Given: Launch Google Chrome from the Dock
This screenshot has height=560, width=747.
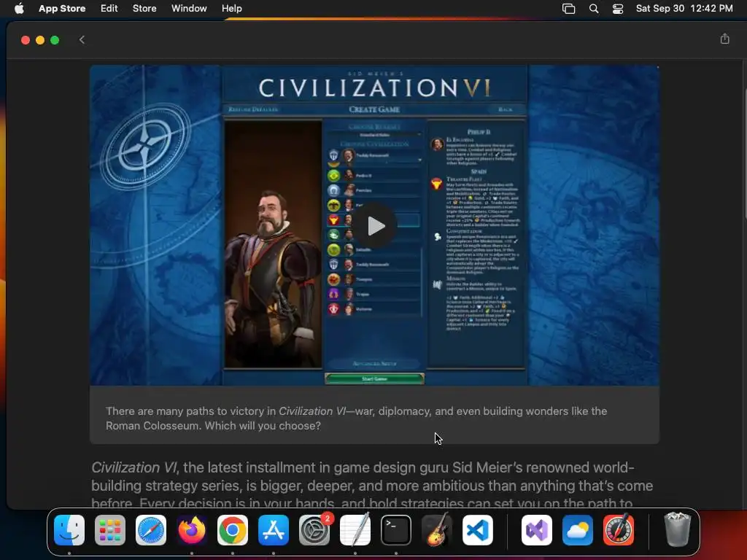Looking at the screenshot, I should tap(233, 529).
